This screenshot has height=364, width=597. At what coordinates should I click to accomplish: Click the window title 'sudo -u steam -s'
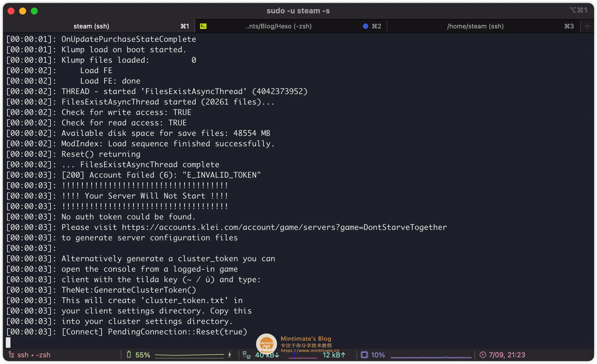point(298,11)
